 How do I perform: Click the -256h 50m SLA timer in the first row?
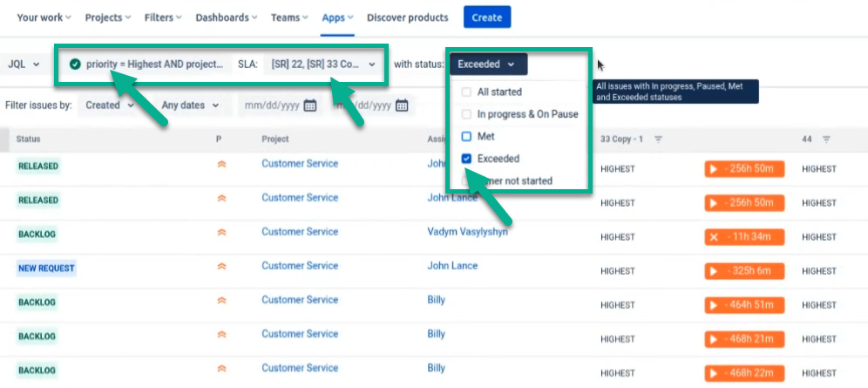744,168
